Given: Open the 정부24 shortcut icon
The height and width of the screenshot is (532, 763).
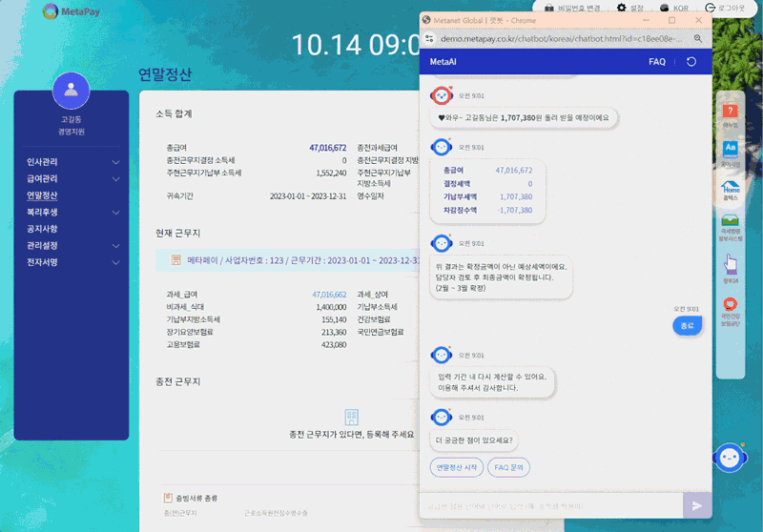Looking at the screenshot, I should 731,267.
